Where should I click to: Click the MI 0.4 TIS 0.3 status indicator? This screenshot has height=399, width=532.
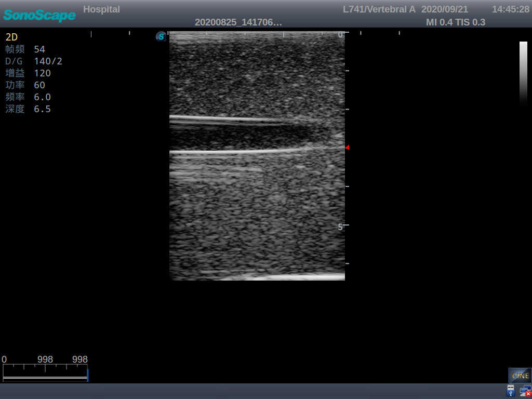coord(456,22)
